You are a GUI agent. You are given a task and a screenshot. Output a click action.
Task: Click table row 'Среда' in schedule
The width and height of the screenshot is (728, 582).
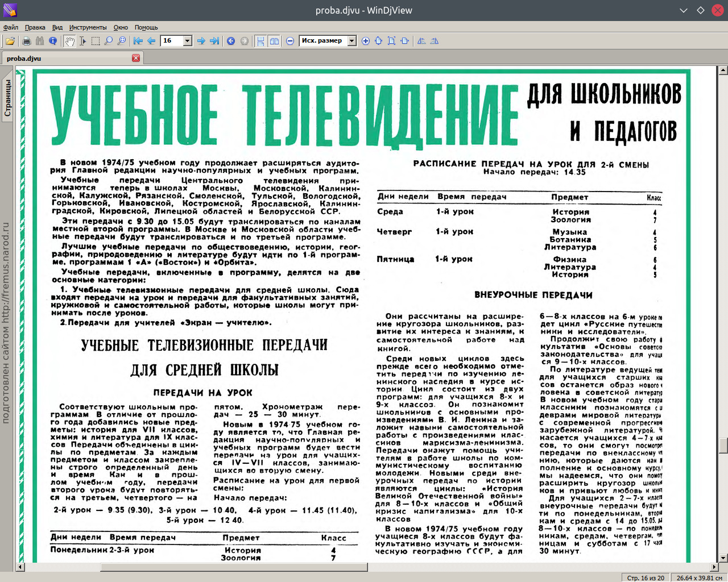(519, 215)
